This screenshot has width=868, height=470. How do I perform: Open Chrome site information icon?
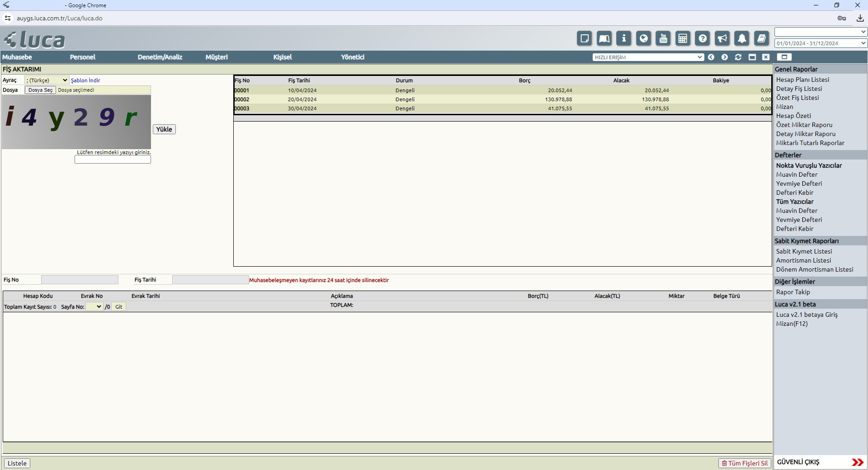click(x=7, y=18)
